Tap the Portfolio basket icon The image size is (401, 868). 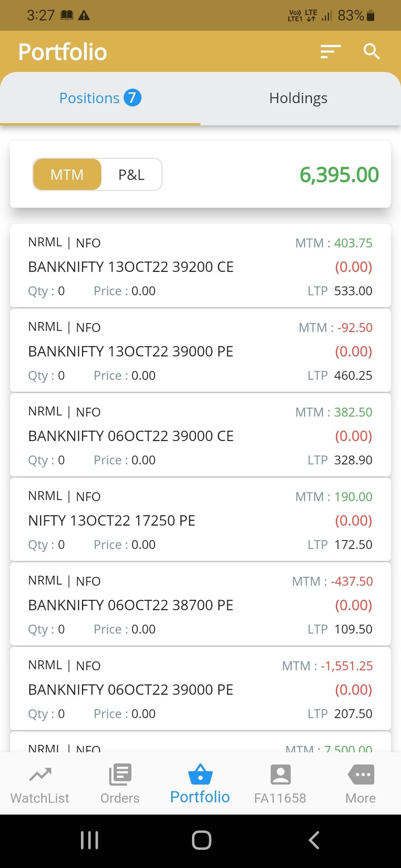point(200,775)
